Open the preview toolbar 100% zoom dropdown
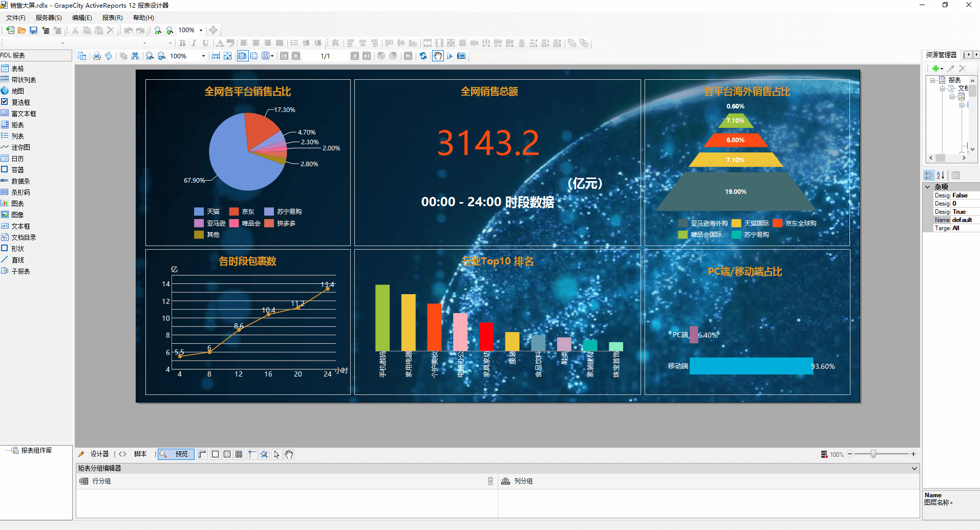The width and height of the screenshot is (980, 530). (203, 56)
